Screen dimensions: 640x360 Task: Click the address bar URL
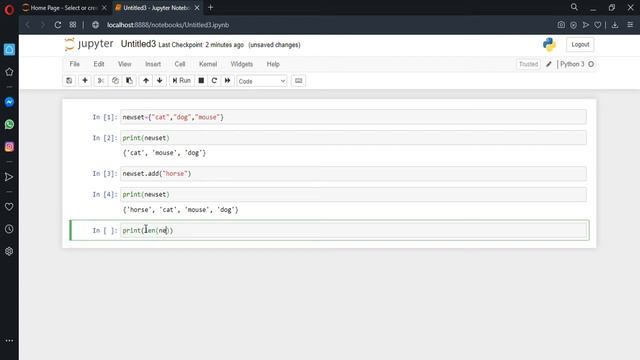pyautogui.click(x=168, y=25)
